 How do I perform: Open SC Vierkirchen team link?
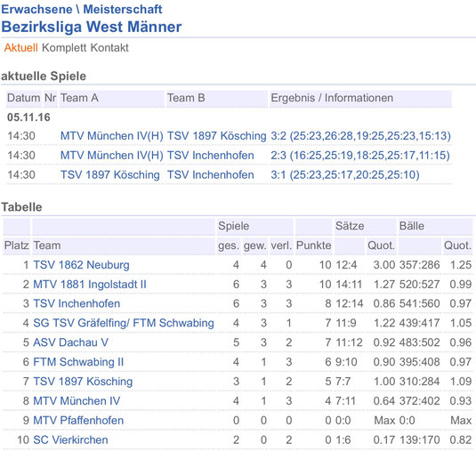(x=70, y=439)
